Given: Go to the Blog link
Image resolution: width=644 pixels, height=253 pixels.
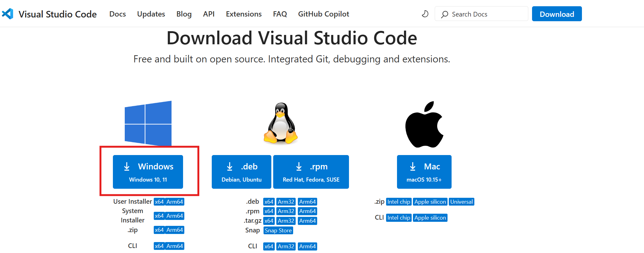Looking at the screenshot, I should click(184, 14).
